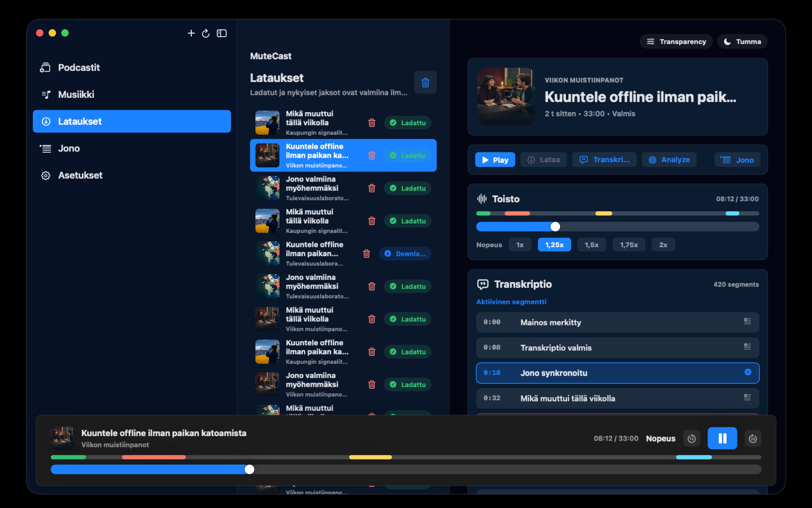Open thumbnail of first Mikä muuttui tällä viikolla
The image size is (812, 508).
tap(267, 123)
